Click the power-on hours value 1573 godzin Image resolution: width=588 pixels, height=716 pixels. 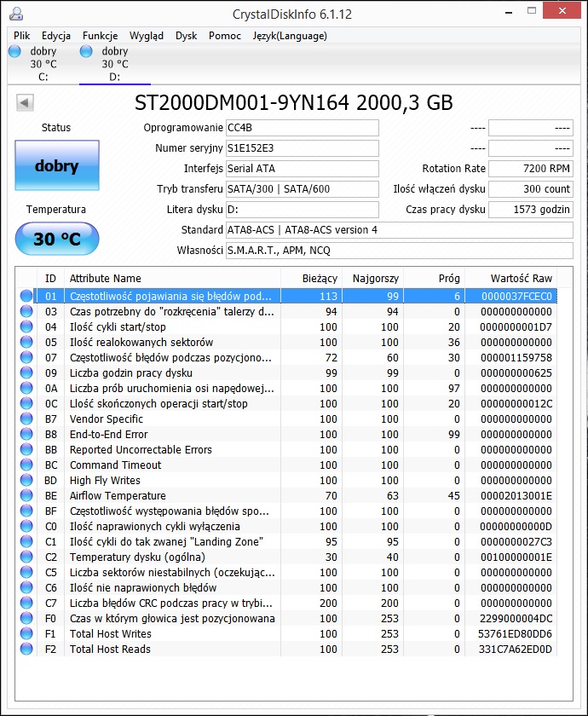coord(531,210)
